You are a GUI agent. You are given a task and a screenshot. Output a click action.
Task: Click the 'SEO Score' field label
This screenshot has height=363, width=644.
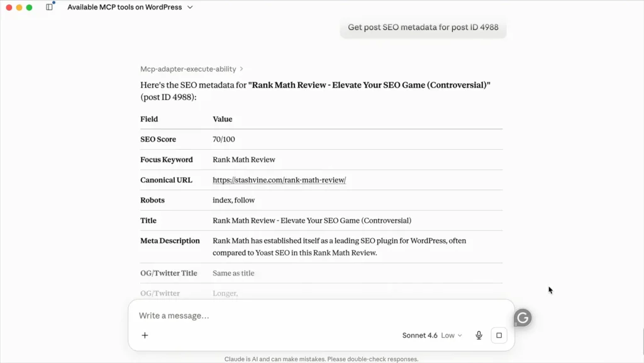pos(158,139)
